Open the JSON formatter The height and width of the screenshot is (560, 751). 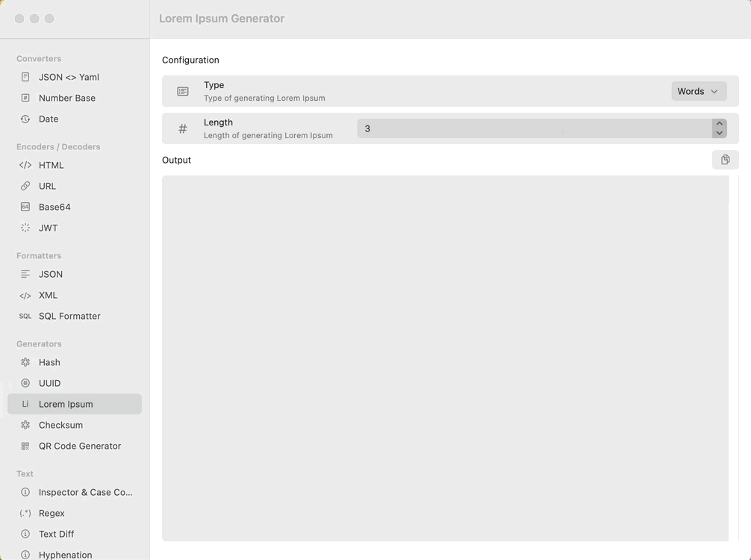(75, 274)
